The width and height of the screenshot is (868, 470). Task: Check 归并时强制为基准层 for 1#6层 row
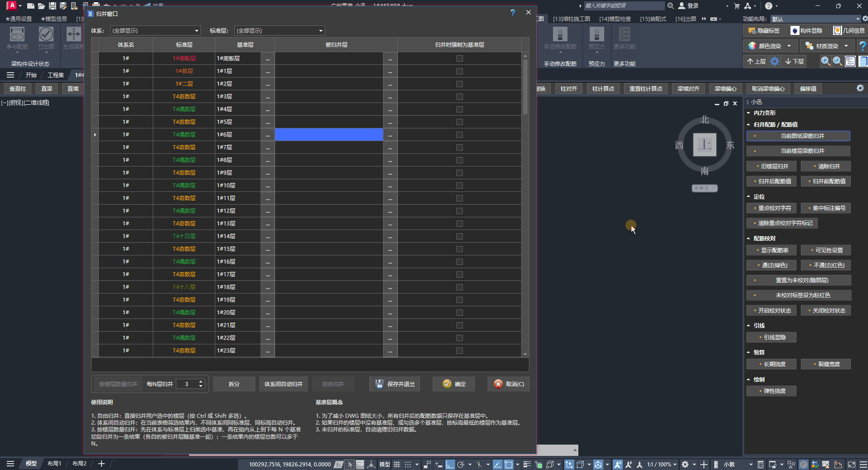tap(460, 135)
